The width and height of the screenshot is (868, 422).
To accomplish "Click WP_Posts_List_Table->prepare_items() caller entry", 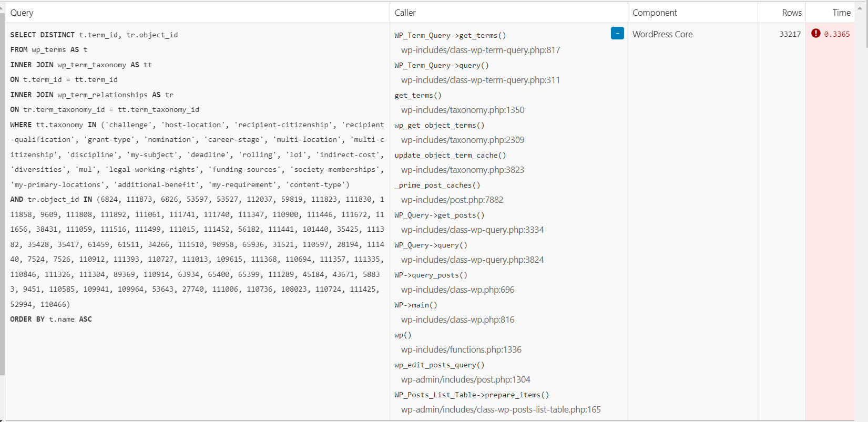I will [x=472, y=395].
